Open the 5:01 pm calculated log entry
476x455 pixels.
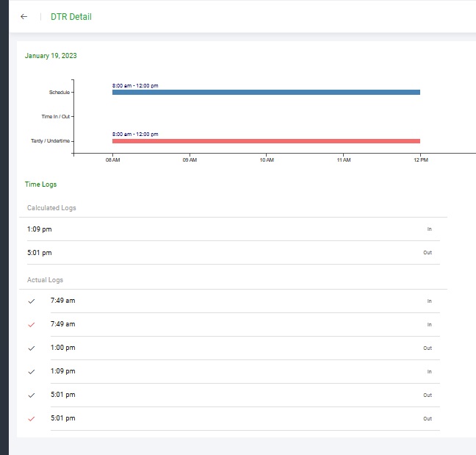coord(40,253)
